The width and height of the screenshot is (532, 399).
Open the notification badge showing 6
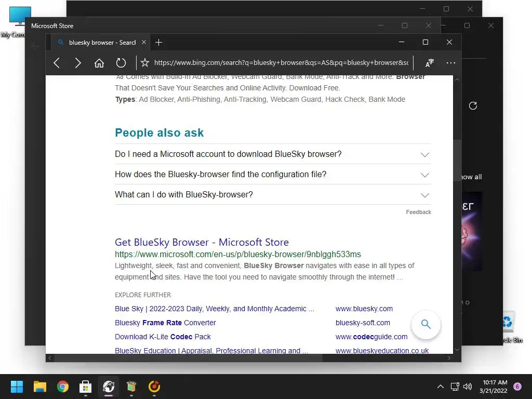[x=517, y=387]
